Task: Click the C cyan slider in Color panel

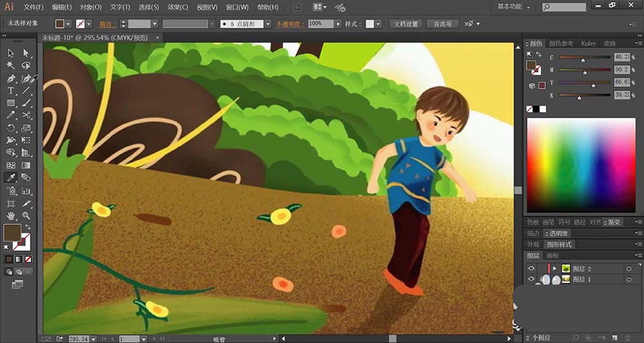Action: (585, 57)
